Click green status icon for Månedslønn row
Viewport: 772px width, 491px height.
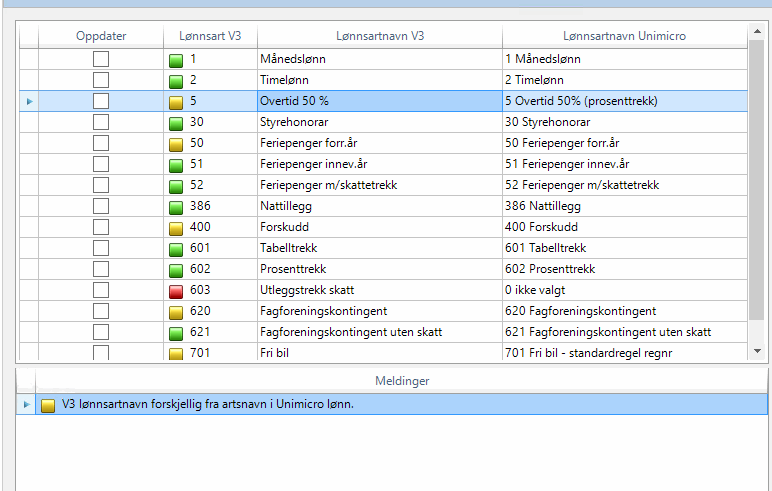[176, 60]
